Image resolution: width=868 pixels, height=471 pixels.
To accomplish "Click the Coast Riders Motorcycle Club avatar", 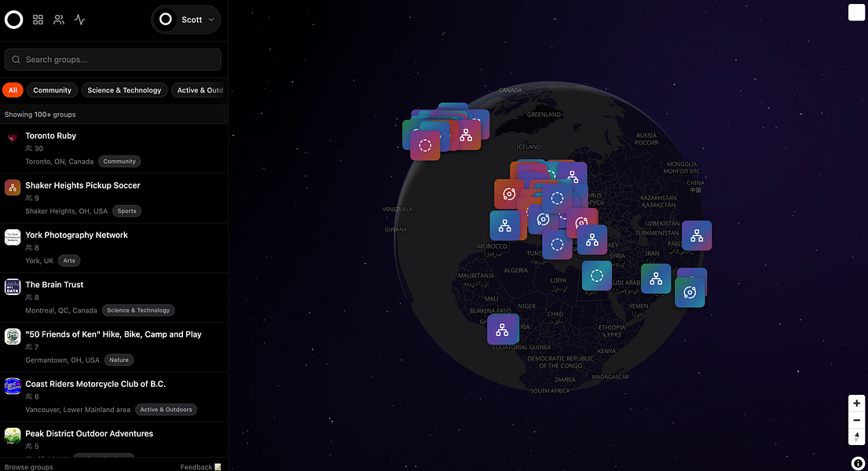I will (x=13, y=386).
